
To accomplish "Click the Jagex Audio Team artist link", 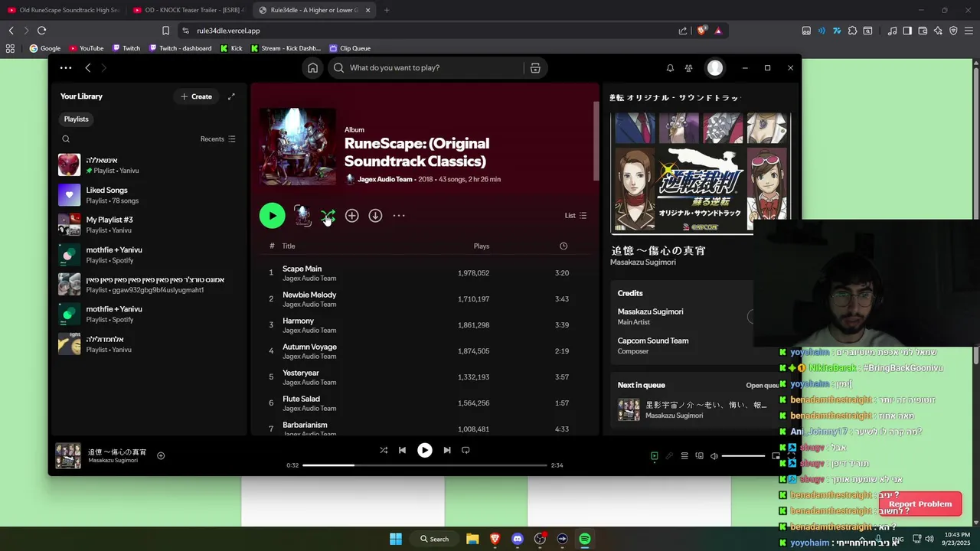I will [385, 179].
